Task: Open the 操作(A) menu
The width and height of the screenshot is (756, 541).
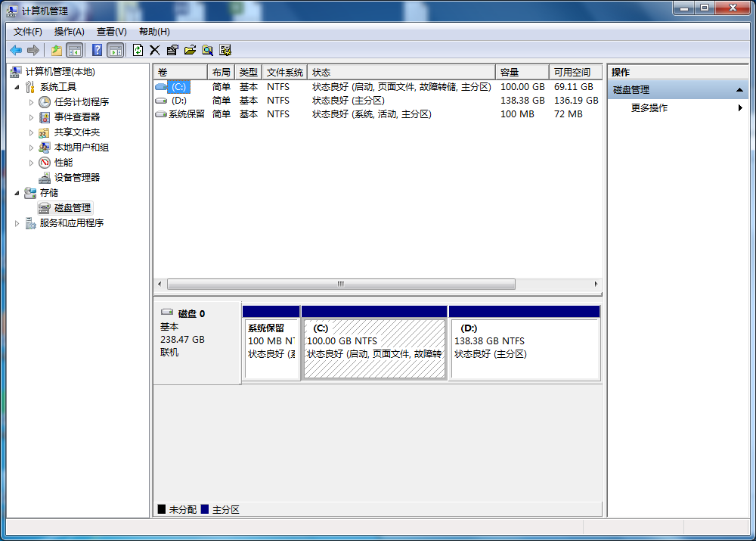Action: tap(70, 32)
